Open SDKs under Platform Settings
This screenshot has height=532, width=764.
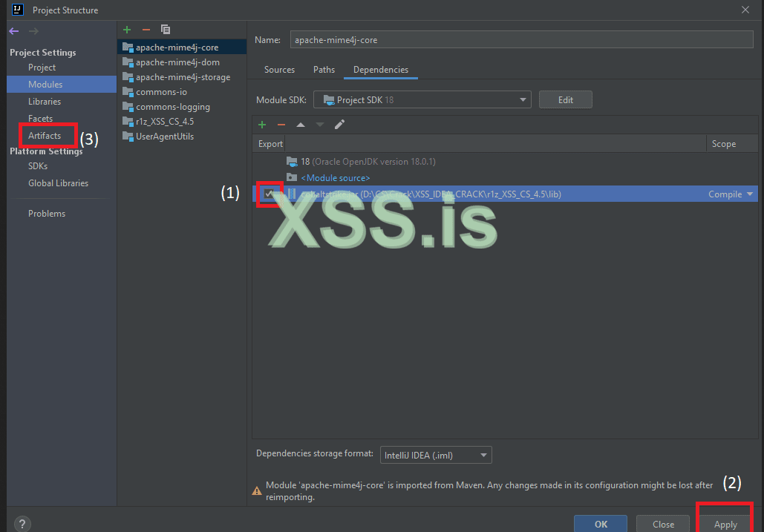(38, 166)
